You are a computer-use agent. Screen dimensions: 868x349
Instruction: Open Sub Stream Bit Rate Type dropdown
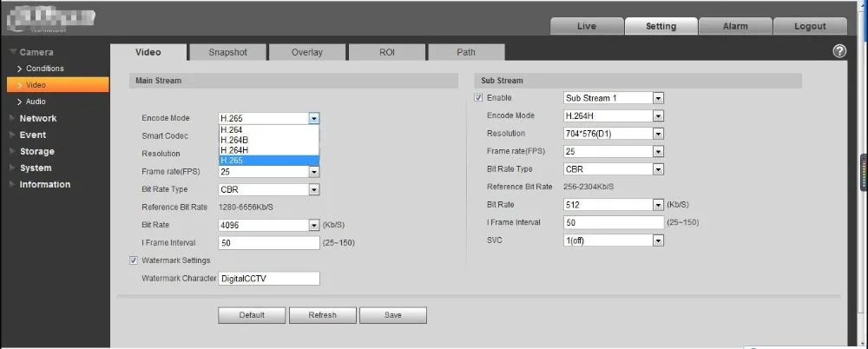(658, 169)
